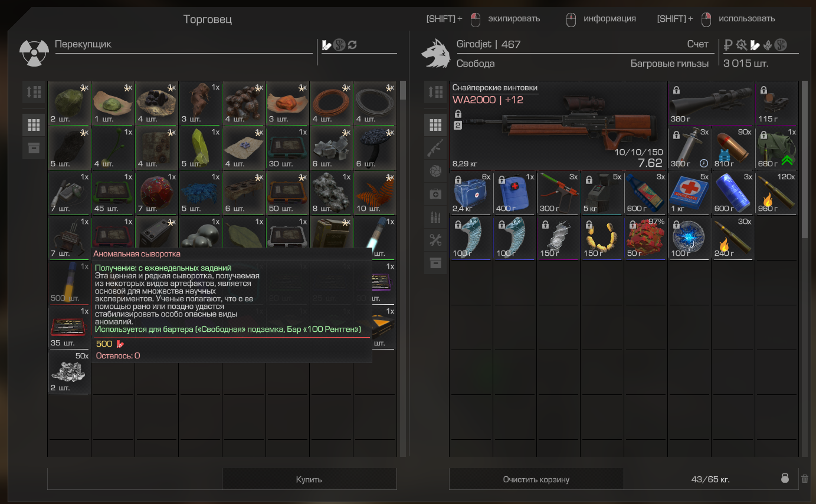
Task: Pick trader's yellow-green crystal 5 шт.
Action: 200,148
